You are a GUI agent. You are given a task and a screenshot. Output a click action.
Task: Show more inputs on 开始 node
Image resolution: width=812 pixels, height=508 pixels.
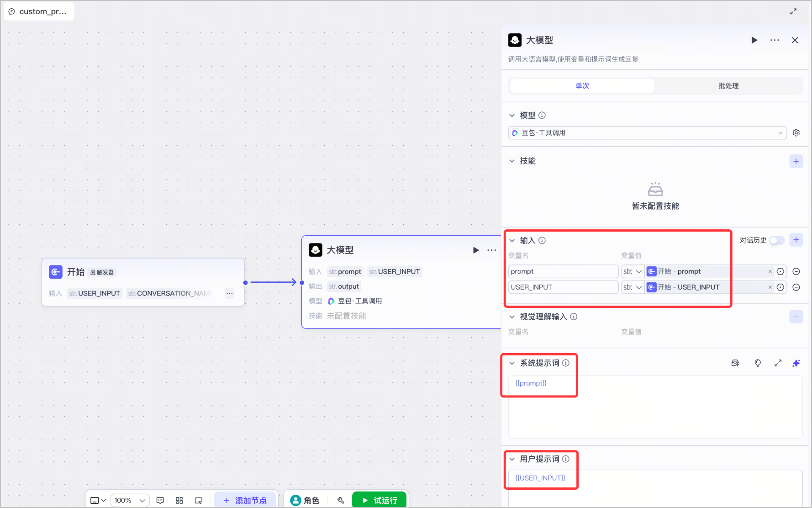230,293
